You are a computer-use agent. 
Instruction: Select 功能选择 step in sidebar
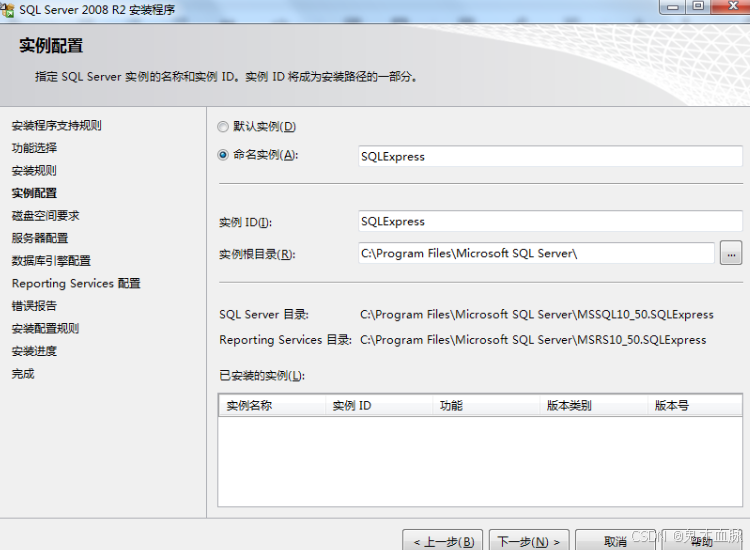[34, 148]
